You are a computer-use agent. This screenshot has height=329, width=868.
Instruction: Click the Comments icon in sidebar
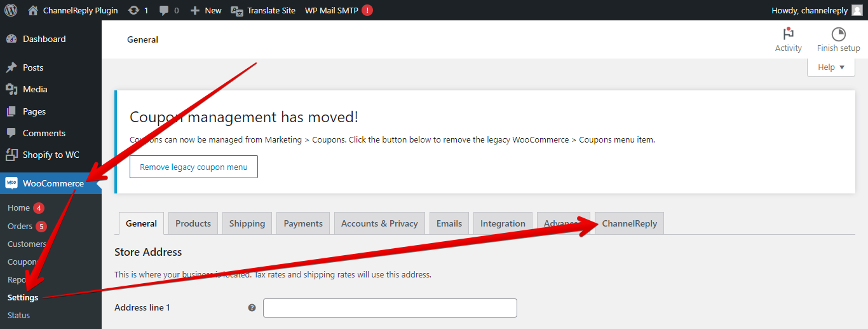[11, 133]
